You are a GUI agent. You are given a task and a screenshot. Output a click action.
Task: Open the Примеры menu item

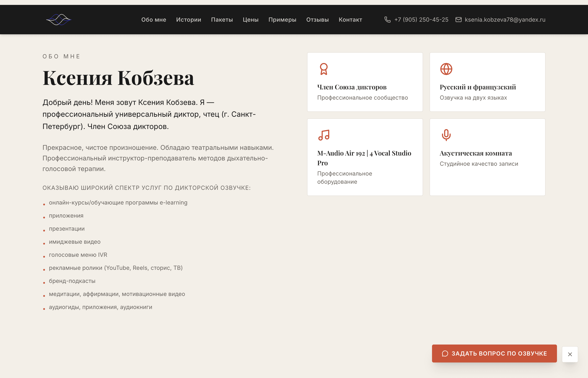[x=282, y=20]
